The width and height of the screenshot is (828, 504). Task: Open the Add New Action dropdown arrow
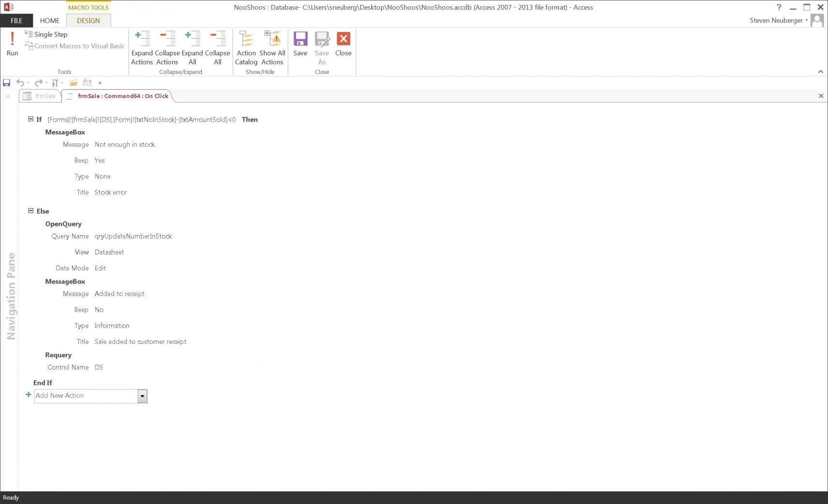[x=142, y=396]
